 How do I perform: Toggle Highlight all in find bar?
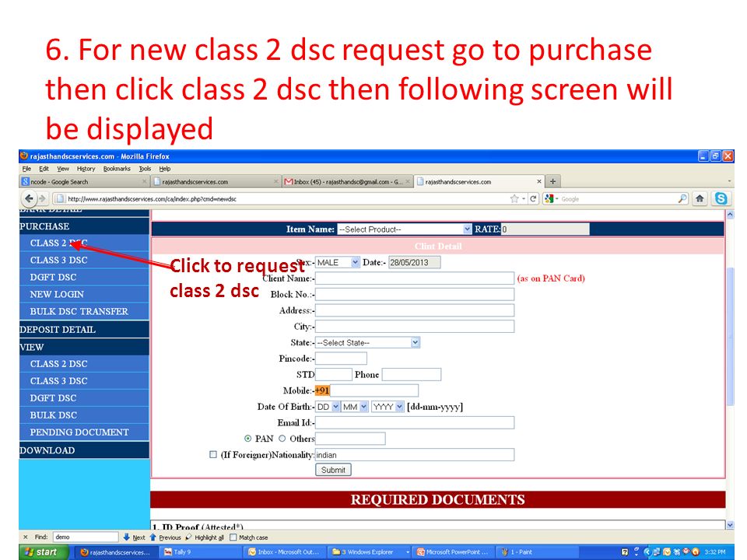[205, 537]
